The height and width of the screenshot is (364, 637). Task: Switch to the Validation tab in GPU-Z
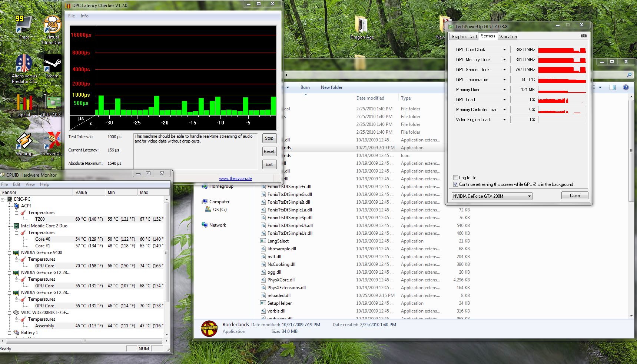(x=508, y=36)
